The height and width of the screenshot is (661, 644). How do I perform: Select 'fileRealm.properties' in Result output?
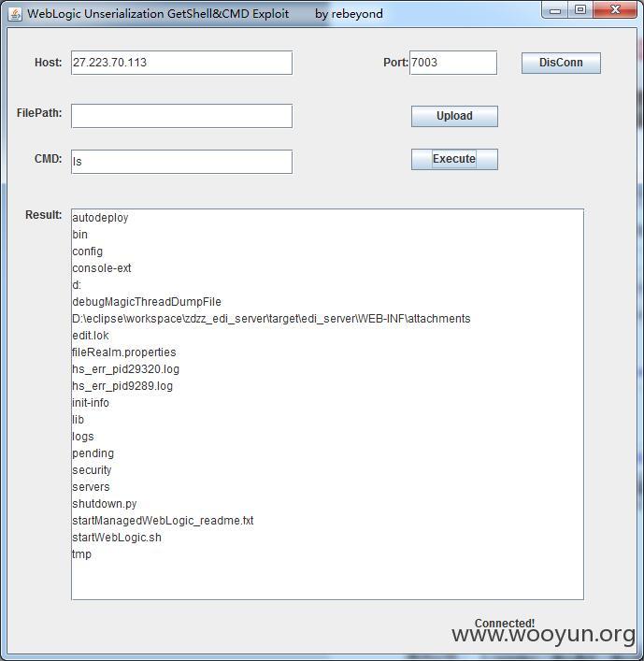click(x=124, y=352)
